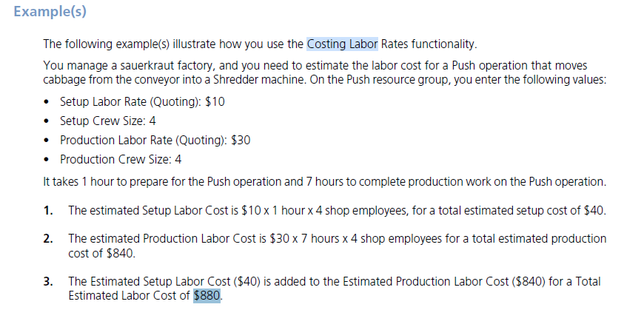
Task: Click the Production Labor Rate (Quoting) bullet
Action: (x=155, y=141)
